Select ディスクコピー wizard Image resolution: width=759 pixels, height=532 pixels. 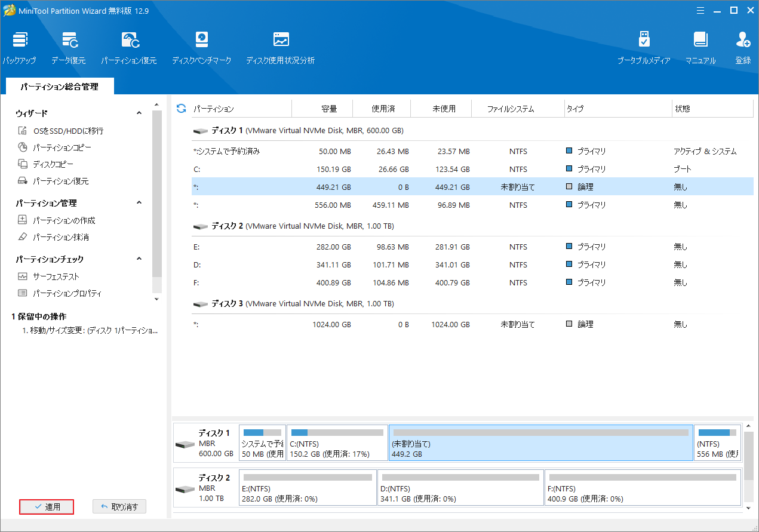45,164
